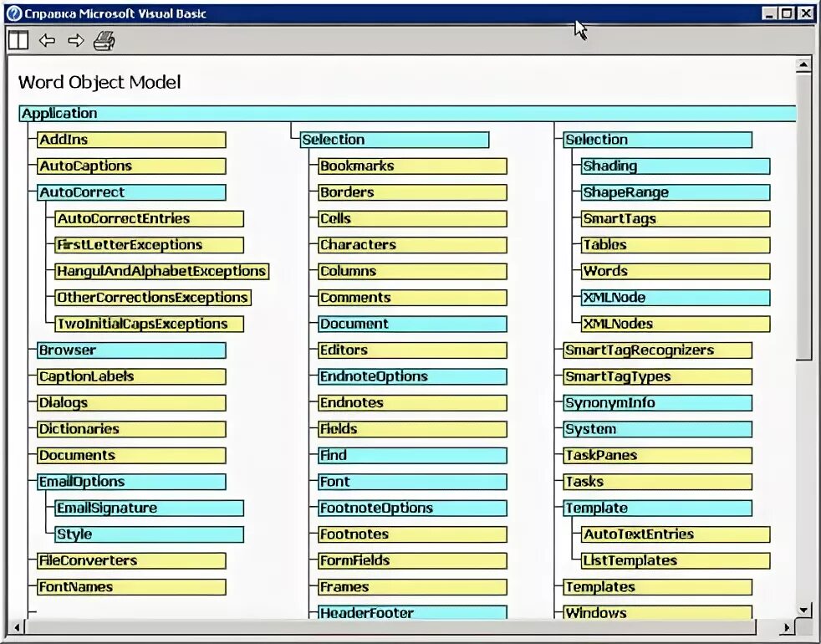Click the AutoTextEntries box

point(676,534)
